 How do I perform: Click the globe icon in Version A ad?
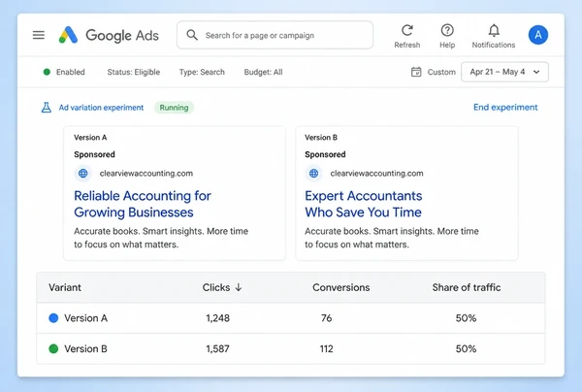coord(83,174)
